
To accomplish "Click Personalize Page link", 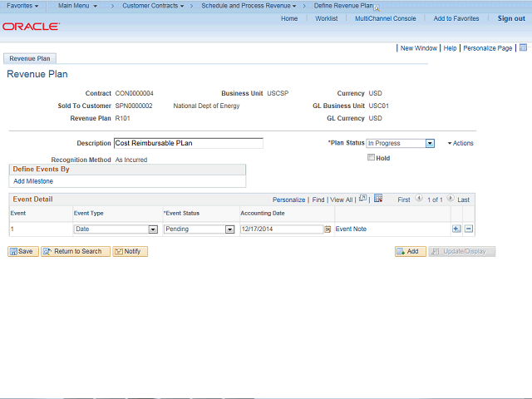I will (x=488, y=48).
